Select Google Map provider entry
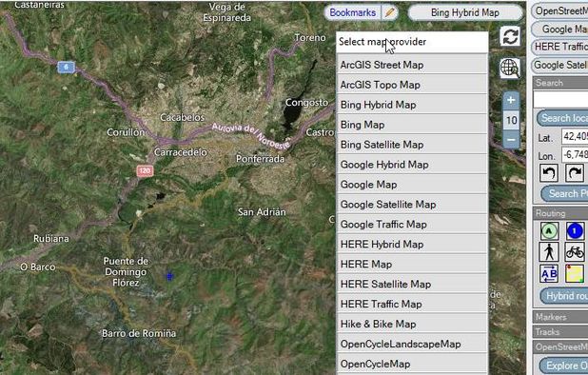Viewport: 588px width, 375px height. 412,184
